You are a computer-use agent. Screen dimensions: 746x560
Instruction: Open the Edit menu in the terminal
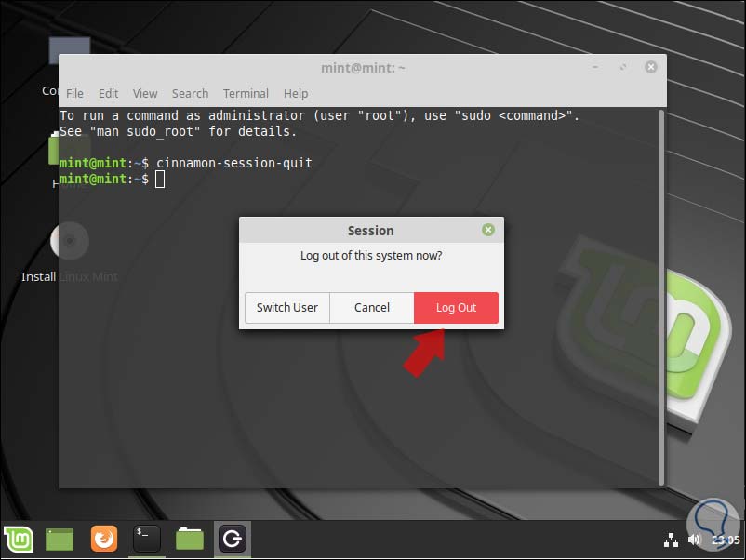click(109, 94)
